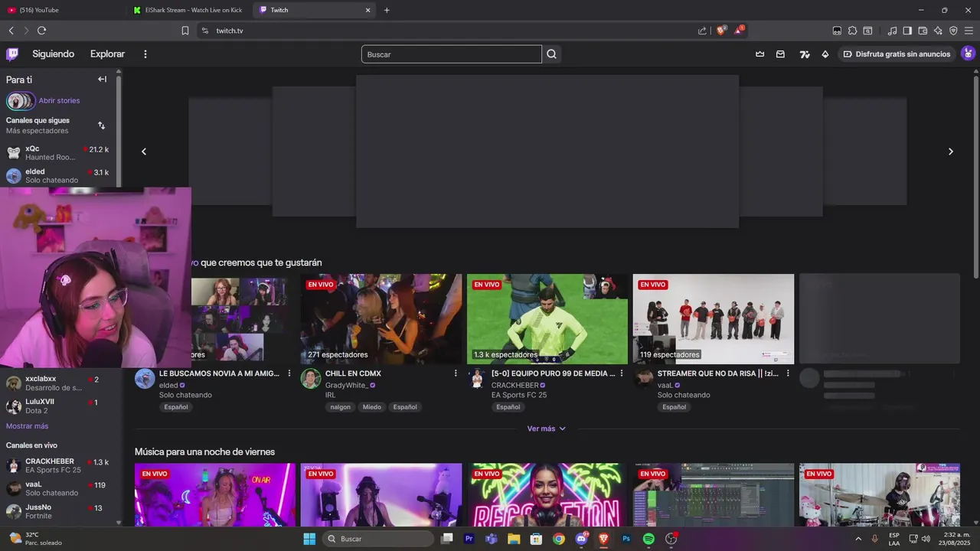
Task: Close the Twitch browser tab
Action: click(367, 10)
